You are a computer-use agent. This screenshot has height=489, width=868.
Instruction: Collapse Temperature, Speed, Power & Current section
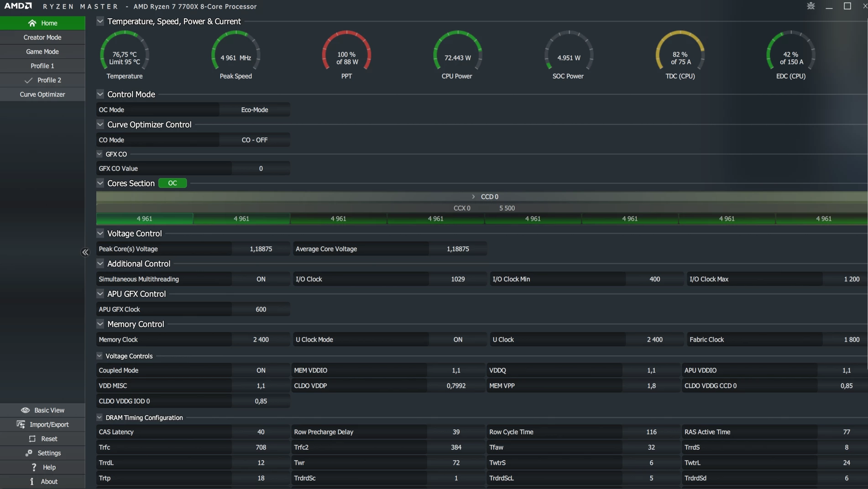coord(100,21)
